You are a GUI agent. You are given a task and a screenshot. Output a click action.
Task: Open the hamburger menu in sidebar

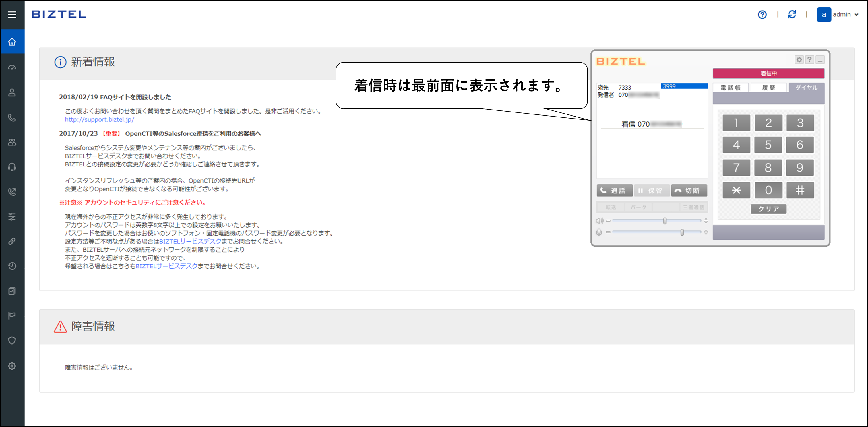pyautogui.click(x=12, y=14)
